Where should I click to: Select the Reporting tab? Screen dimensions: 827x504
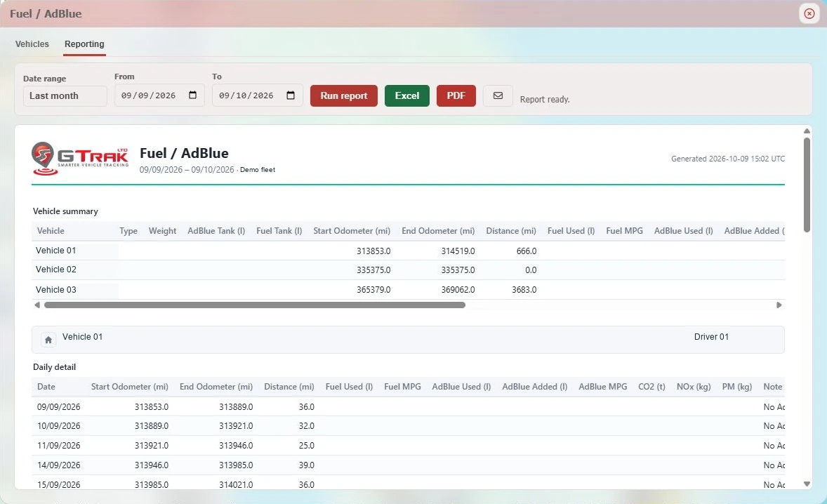[x=84, y=44]
